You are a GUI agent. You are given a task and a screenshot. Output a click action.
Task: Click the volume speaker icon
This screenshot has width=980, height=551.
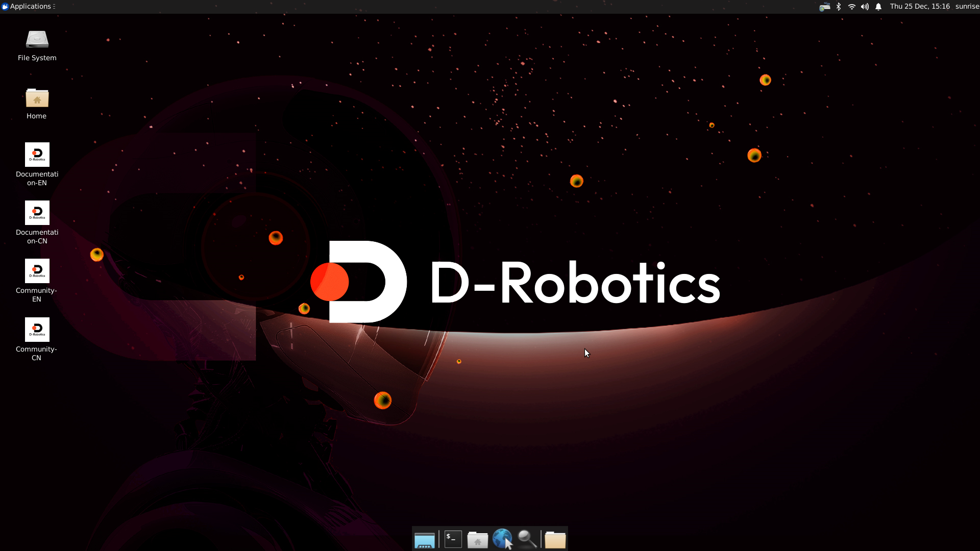tap(865, 7)
